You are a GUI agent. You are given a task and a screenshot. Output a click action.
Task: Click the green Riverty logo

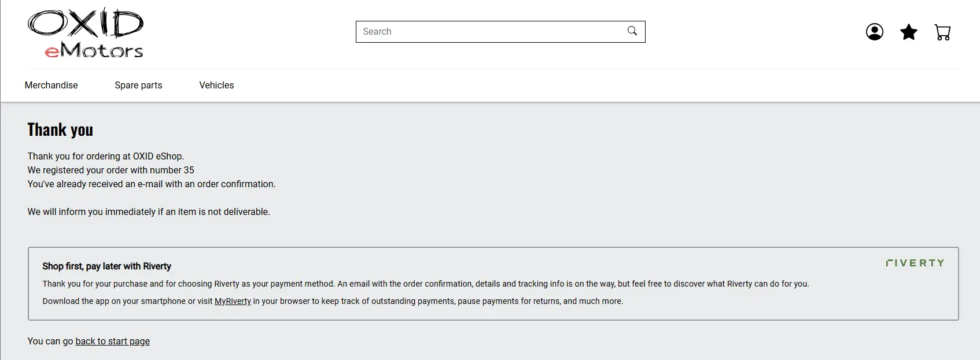[915, 263]
